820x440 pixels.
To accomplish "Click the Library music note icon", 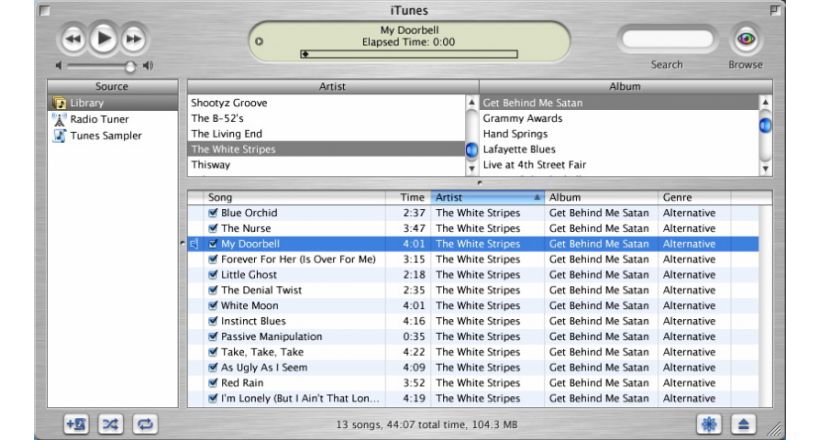I will pos(60,103).
